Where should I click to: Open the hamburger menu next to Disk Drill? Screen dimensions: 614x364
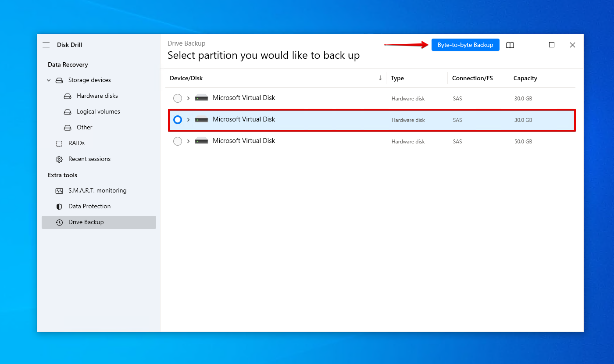[x=46, y=45]
